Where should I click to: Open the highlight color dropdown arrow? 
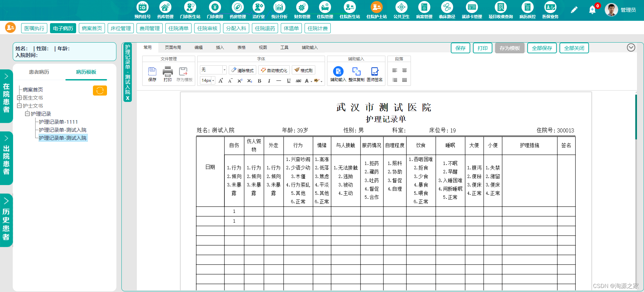coord(321,81)
